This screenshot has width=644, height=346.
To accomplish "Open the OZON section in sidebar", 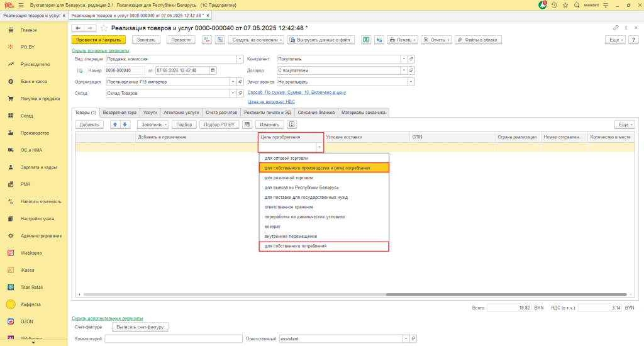I will 26,321.
